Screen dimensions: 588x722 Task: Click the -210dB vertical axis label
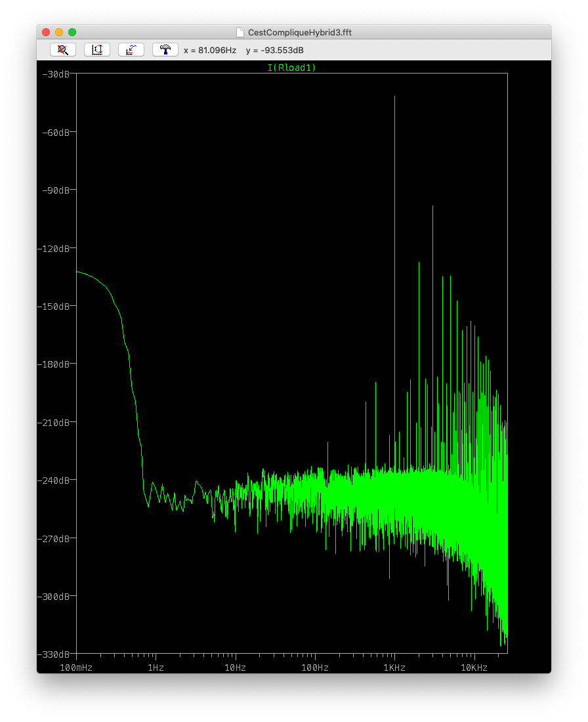click(53, 422)
